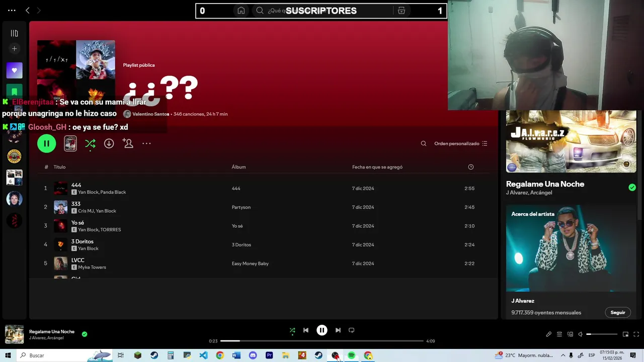
Task: Skip to next track
Action: tap(338, 330)
